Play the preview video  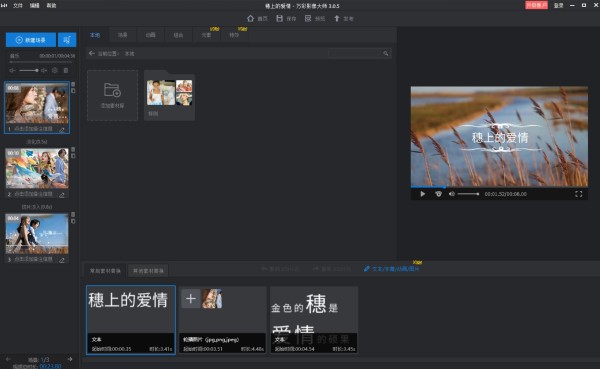[x=423, y=194]
